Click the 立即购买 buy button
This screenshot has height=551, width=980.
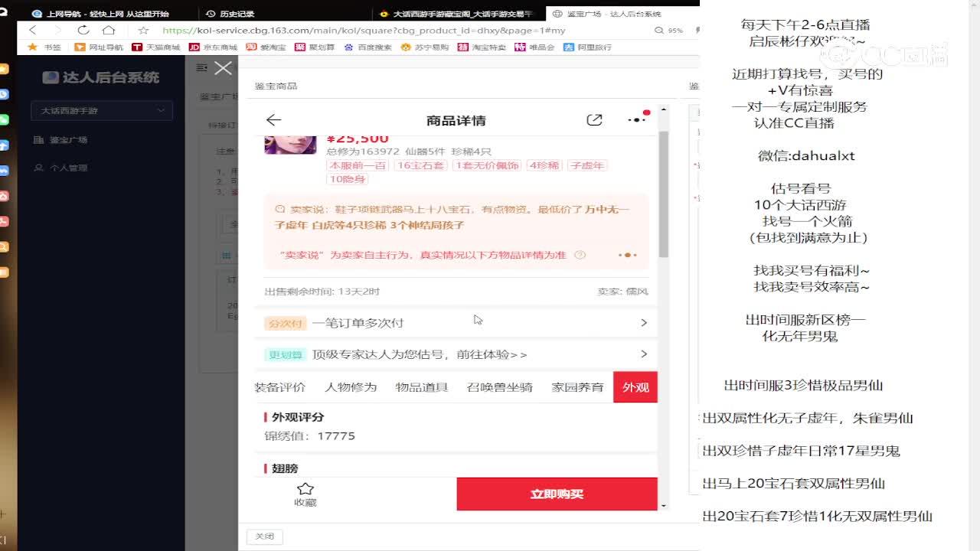[x=557, y=494]
